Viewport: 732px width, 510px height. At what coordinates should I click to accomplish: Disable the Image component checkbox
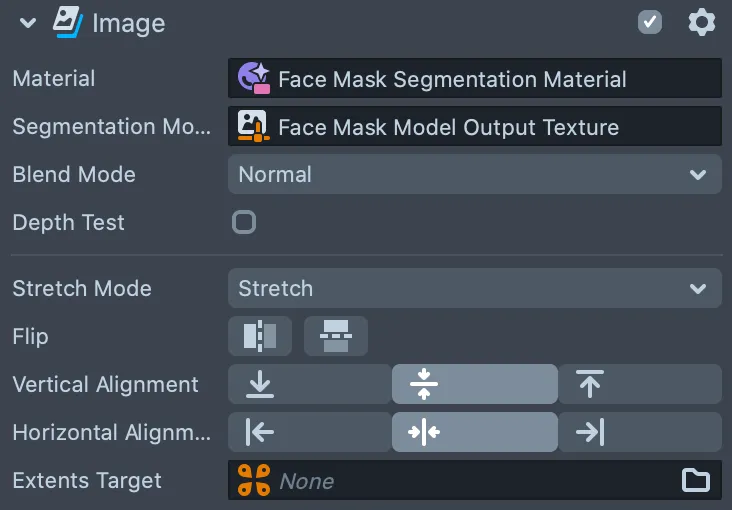point(650,22)
